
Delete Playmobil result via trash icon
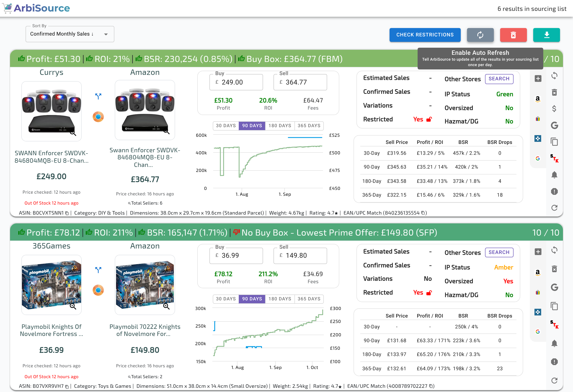pyautogui.click(x=554, y=269)
